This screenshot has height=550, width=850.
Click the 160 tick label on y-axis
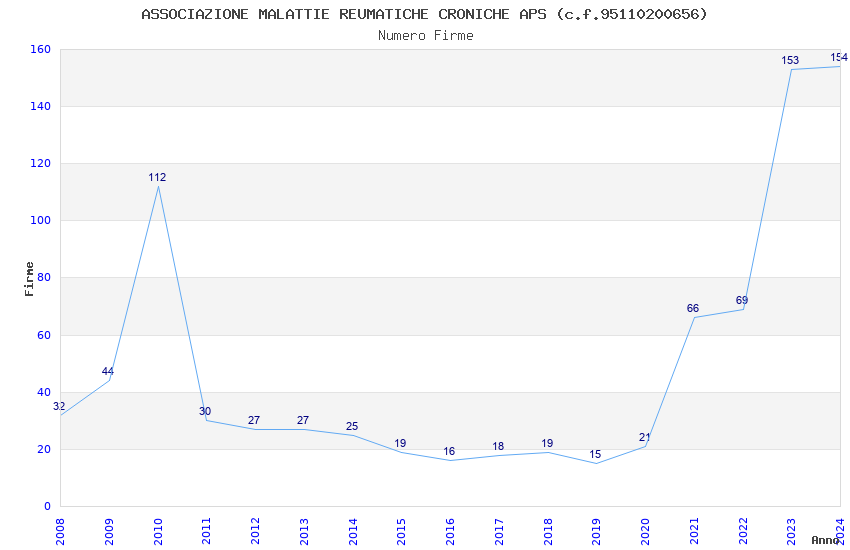[x=41, y=50]
